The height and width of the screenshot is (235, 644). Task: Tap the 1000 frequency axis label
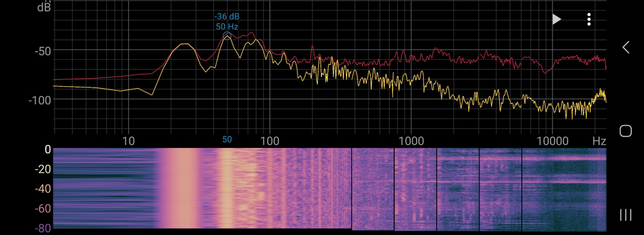[411, 142]
